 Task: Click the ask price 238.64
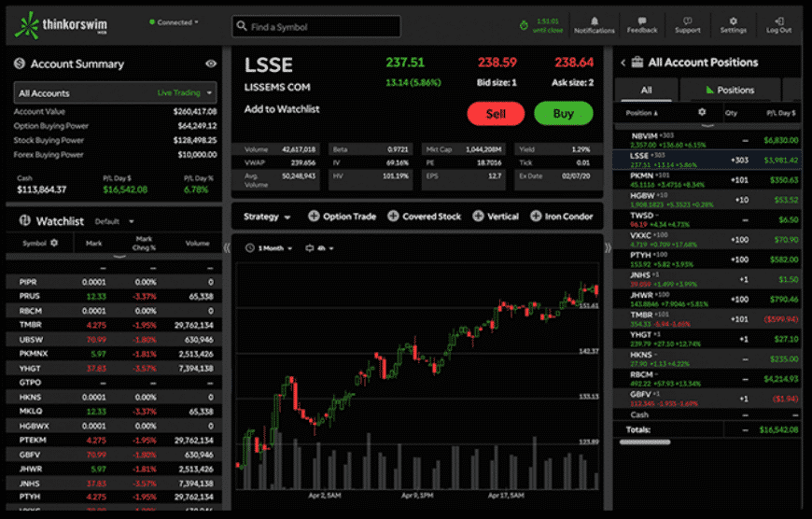point(574,63)
